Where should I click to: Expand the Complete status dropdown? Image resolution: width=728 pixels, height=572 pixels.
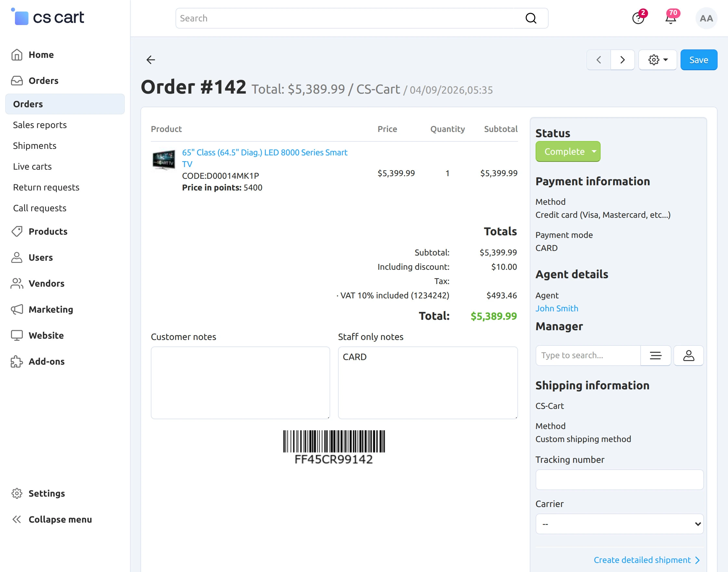[x=568, y=151]
